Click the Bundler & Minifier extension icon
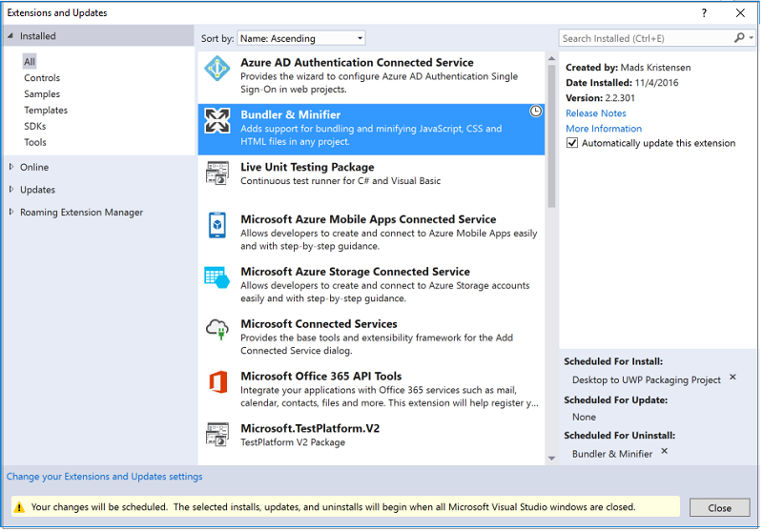The width and height of the screenshot is (763, 532). click(x=217, y=120)
